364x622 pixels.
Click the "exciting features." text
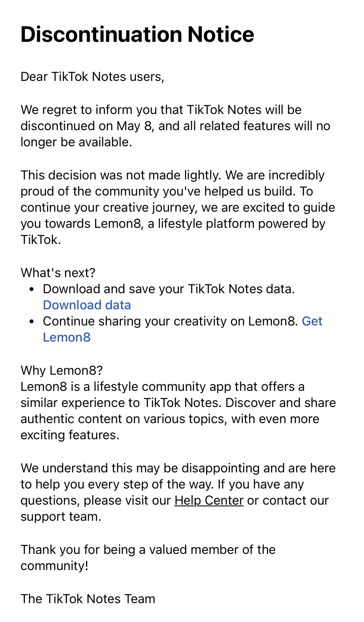click(70, 435)
